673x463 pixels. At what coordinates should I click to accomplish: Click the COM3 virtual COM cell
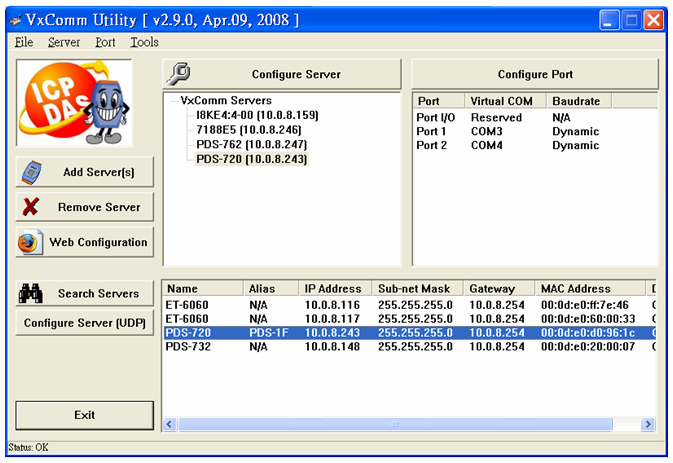coord(486,131)
